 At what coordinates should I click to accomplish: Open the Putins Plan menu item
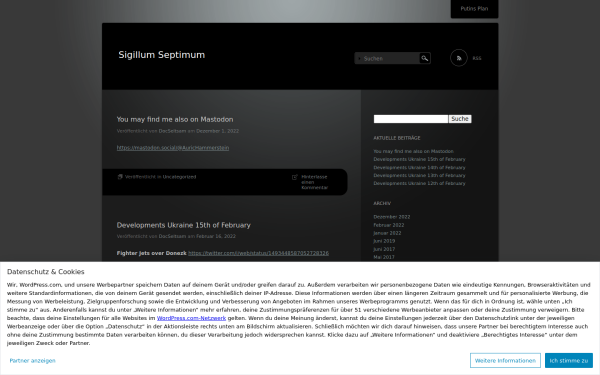point(474,8)
